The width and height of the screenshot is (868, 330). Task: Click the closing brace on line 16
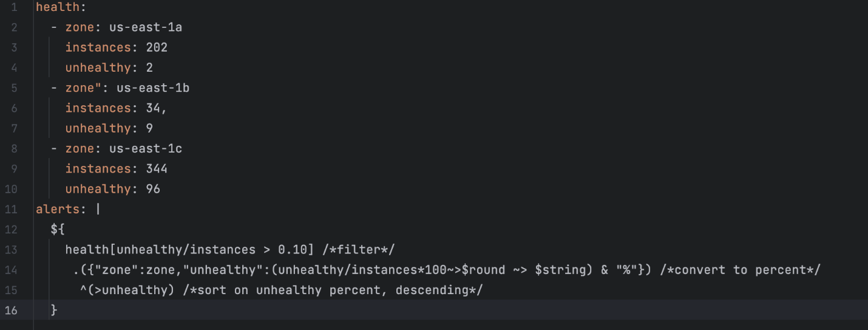(x=54, y=311)
